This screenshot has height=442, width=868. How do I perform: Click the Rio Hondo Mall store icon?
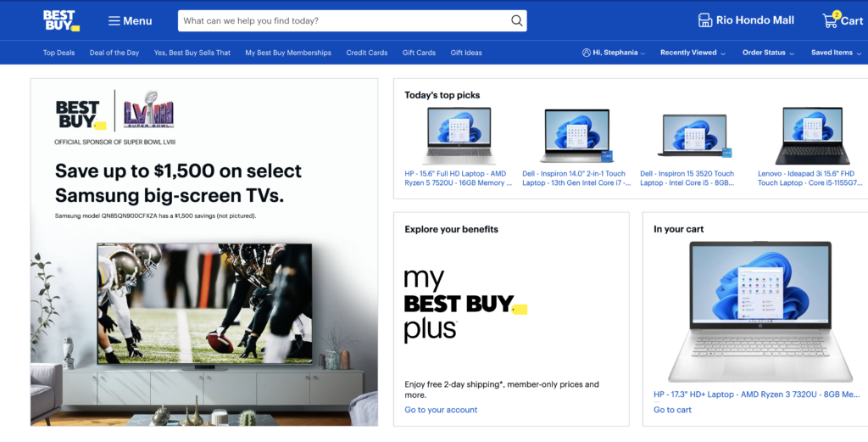coord(704,20)
